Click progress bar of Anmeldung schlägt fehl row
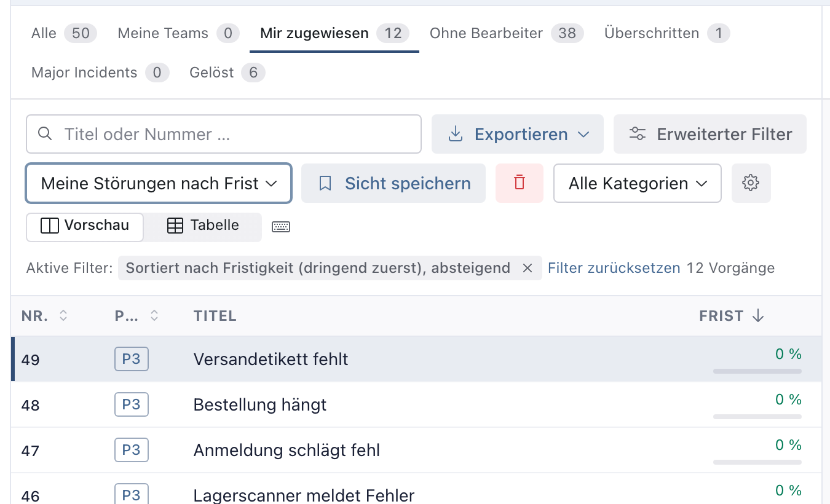830x504 pixels. pos(757,462)
